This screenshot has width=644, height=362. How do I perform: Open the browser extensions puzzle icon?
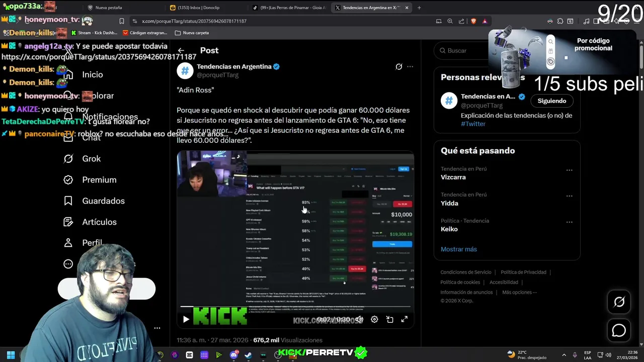(559, 21)
